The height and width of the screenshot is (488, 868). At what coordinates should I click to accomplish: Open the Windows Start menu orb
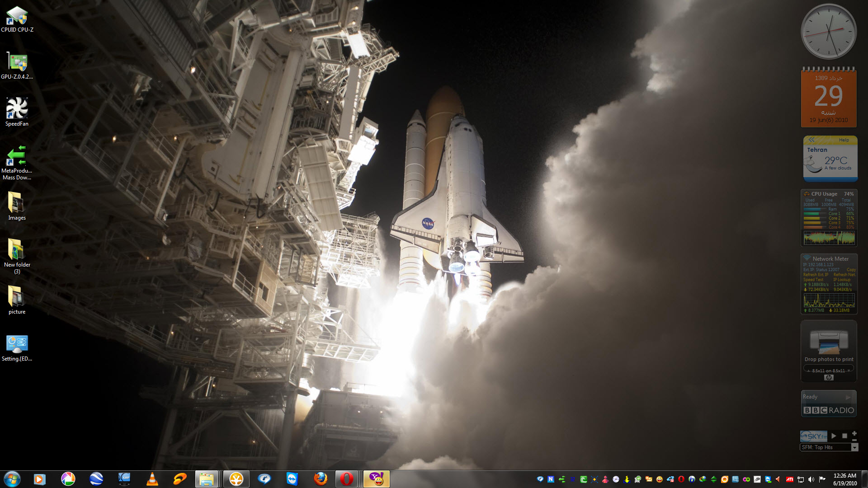[x=12, y=479]
